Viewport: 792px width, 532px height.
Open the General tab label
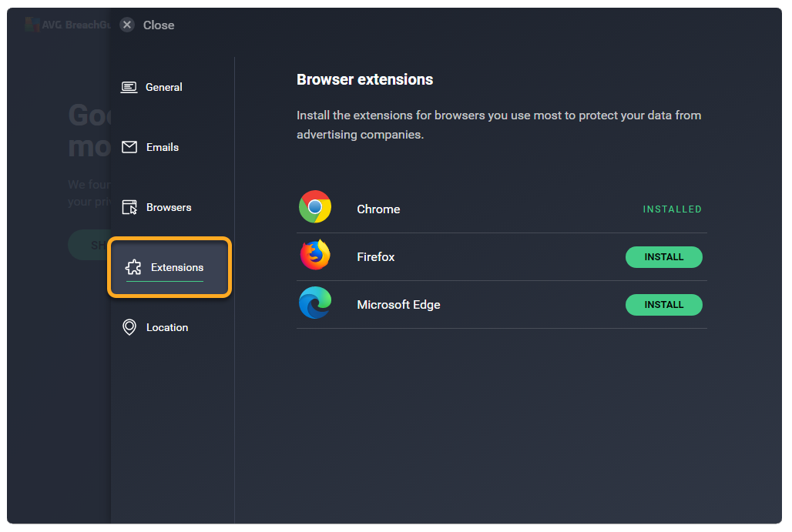(164, 87)
